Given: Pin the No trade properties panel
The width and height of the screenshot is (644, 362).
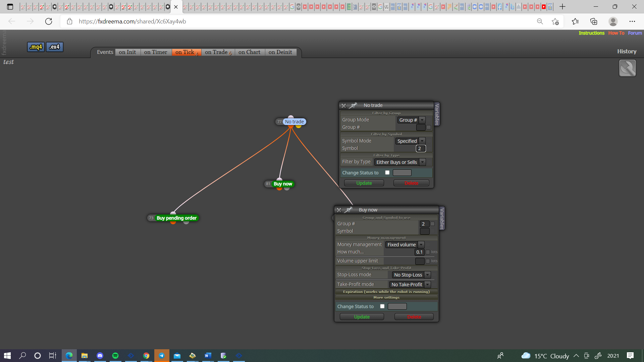Looking at the screenshot, I should click(353, 105).
